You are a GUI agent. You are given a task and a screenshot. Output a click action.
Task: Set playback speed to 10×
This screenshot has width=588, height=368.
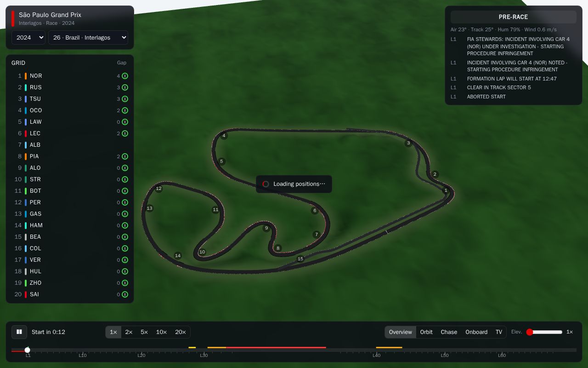coord(161,332)
